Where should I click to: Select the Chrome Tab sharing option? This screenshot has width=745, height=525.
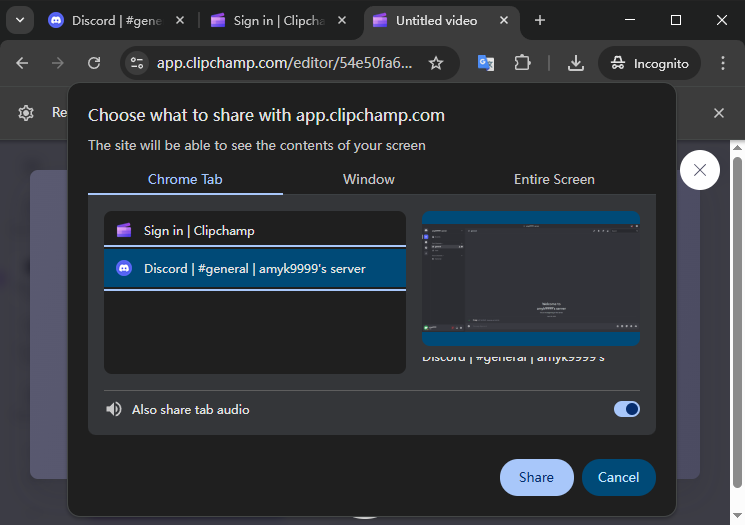pyautogui.click(x=185, y=179)
